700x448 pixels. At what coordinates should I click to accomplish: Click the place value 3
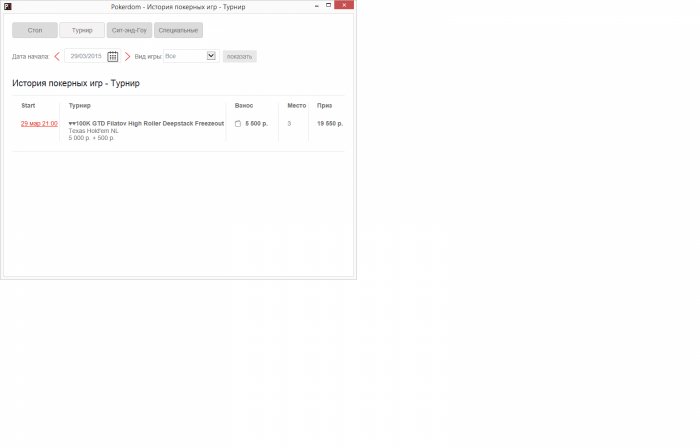point(289,124)
